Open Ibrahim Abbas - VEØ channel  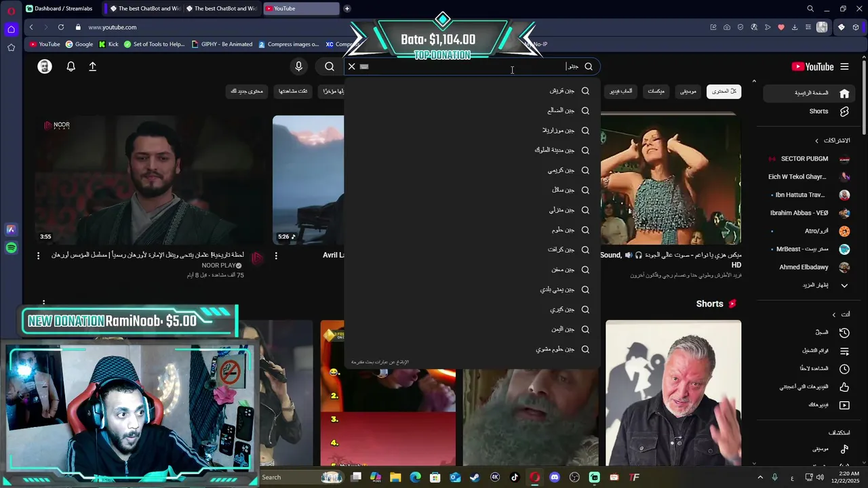[x=808, y=213]
